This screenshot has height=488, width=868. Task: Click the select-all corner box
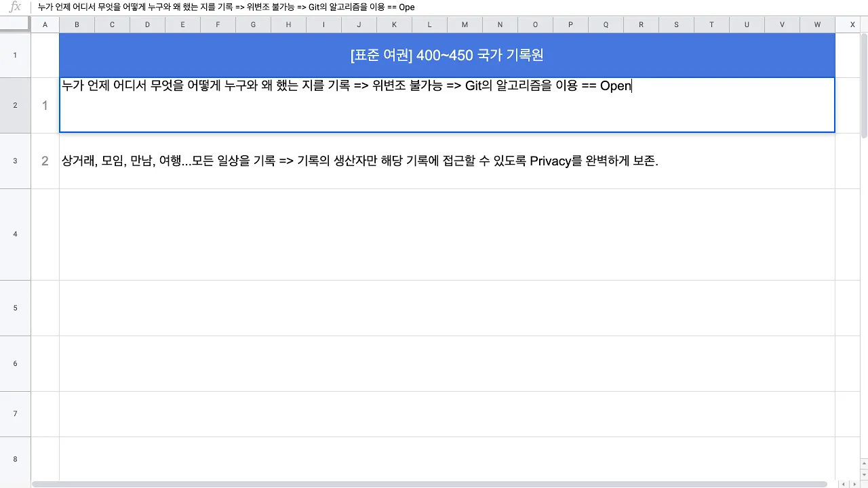click(x=15, y=24)
